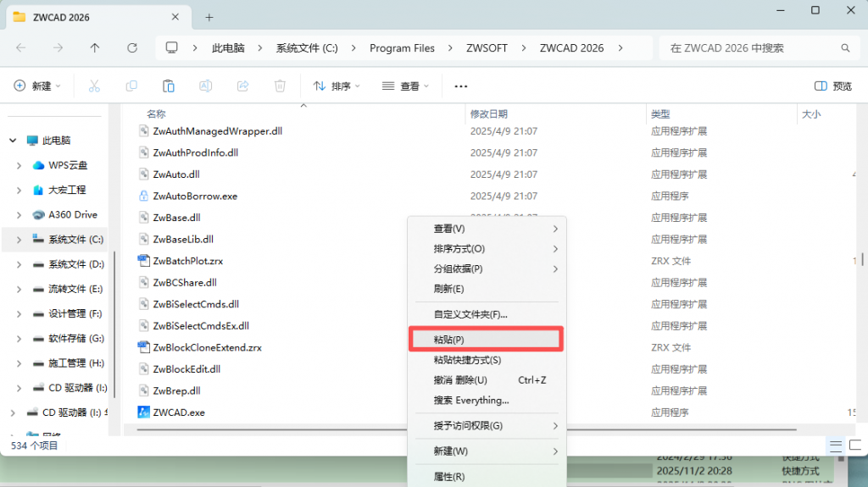Select the ZwBCShare.dll file
The height and width of the screenshot is (487, 868).
pos(185,282)
